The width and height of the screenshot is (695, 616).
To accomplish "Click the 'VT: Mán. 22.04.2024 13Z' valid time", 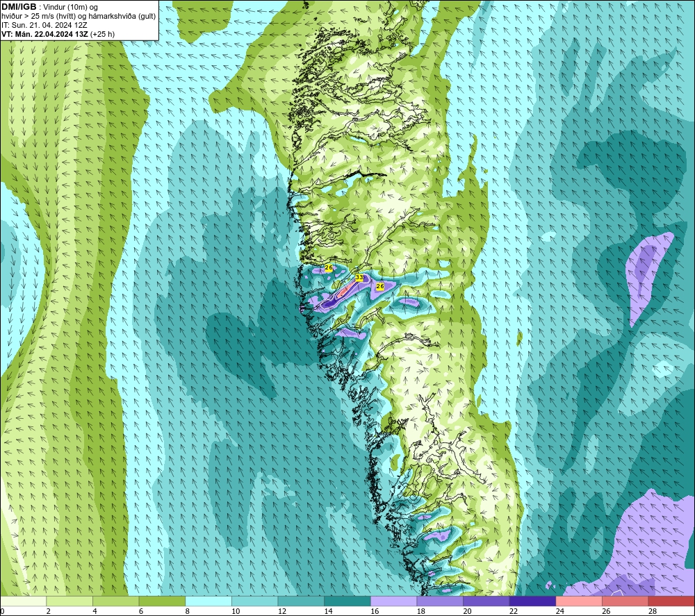I will (x=44, y=34).
